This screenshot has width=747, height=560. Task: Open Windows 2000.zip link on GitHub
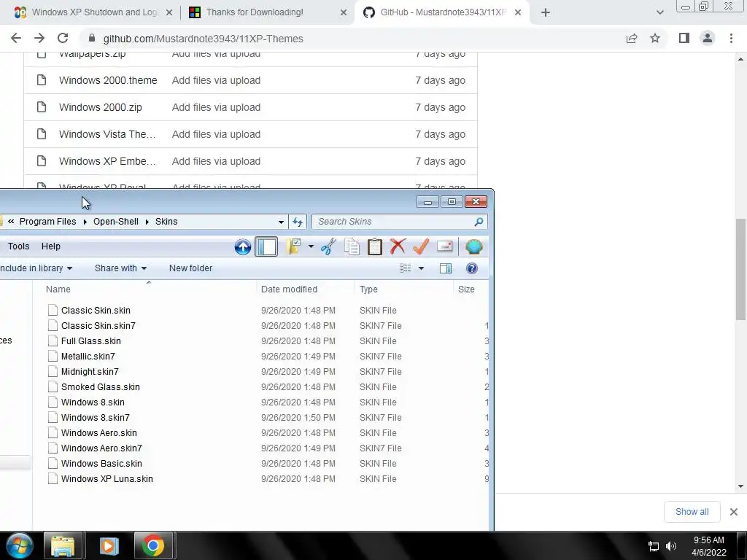(x=101, y=107)
